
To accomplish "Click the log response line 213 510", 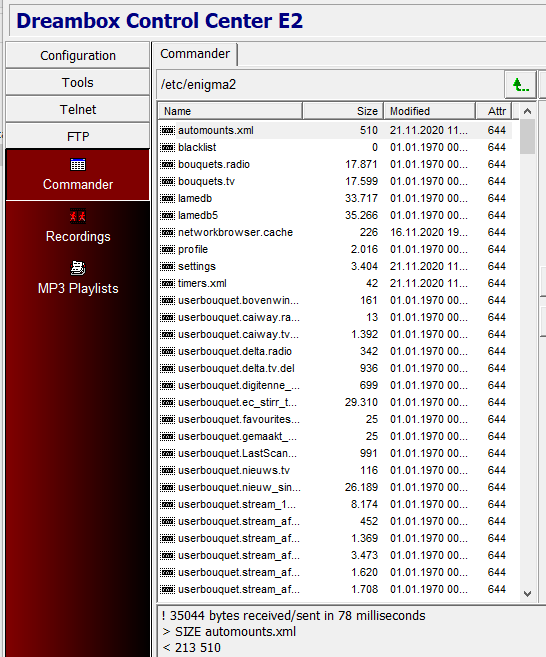I will point(191,648).
